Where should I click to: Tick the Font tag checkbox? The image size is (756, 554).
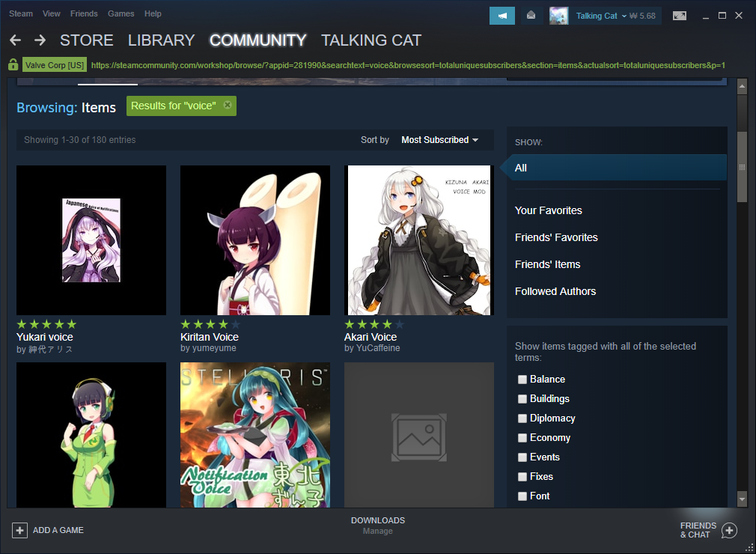click(x=522, y=496)
